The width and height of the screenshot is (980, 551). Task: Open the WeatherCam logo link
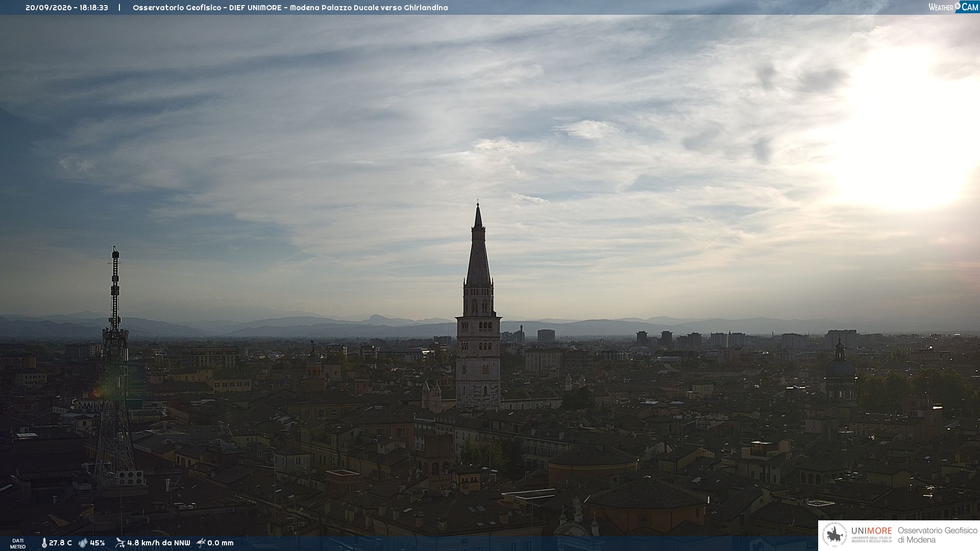(953, 7)
